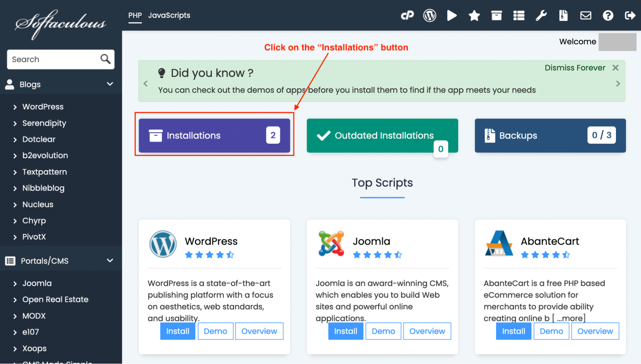The height and width of the screenshot is (364, 641).
Task: Click Install under WordPress
Action: [177, 331]
